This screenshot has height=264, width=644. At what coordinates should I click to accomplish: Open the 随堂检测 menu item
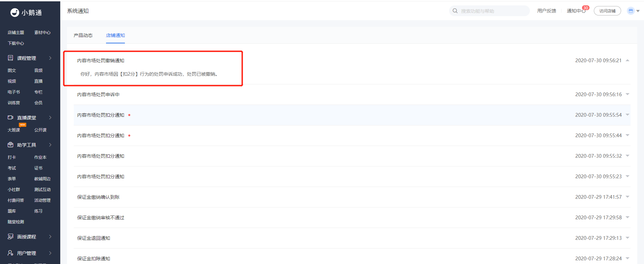click(16, 222)
